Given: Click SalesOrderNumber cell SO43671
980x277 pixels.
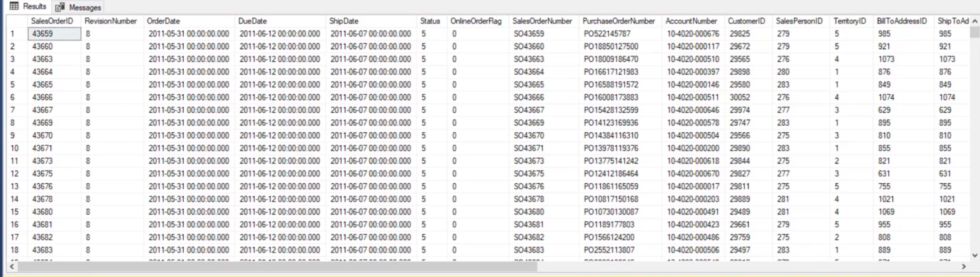Looking at the screenshot, I should pyautogui.click(x=543, y=148).
